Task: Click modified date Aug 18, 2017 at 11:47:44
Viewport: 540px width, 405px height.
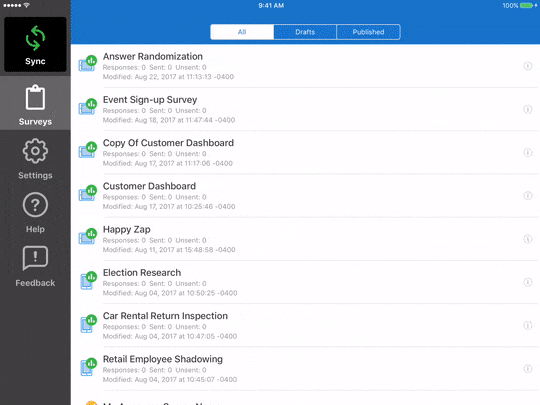Action: 169,120
